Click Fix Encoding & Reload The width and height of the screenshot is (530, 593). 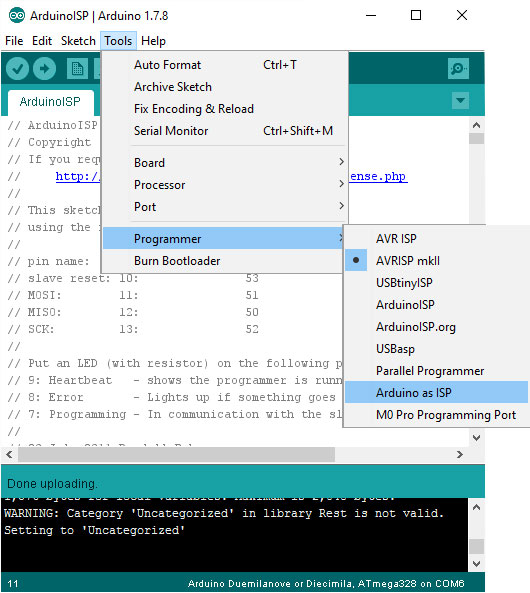point(225,109)
